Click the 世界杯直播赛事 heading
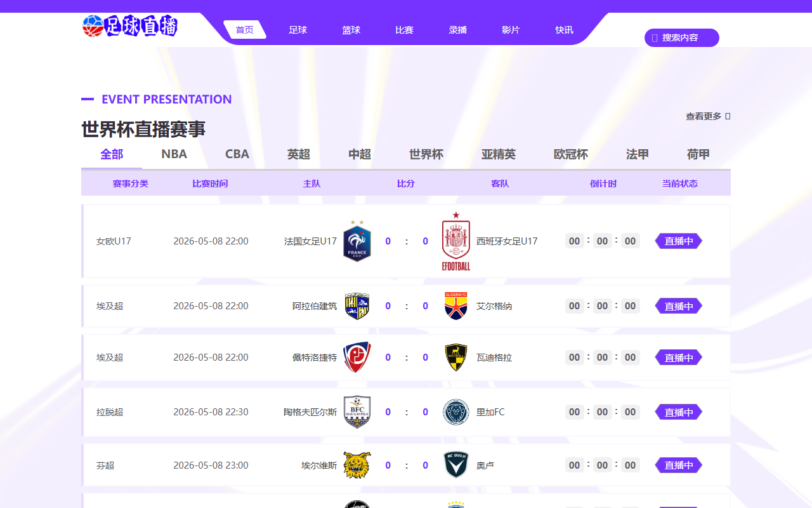Viewport: 812px width, 508px height. tap(143, 130)
